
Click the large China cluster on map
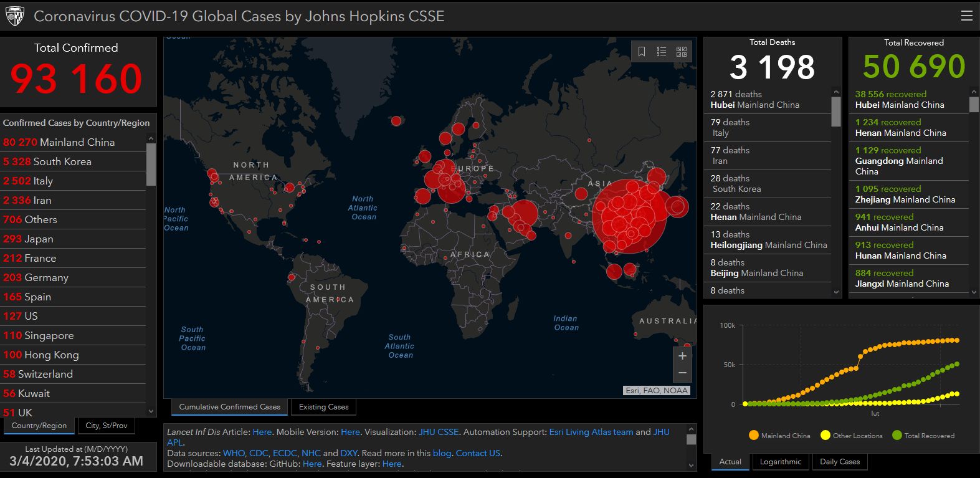click(629, 216)
